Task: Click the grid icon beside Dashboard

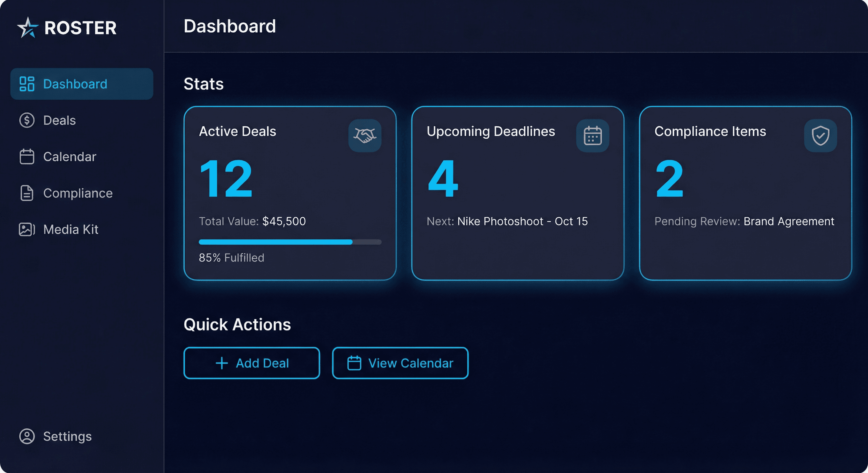Action: pyautogui.click(x=27, y=84)
